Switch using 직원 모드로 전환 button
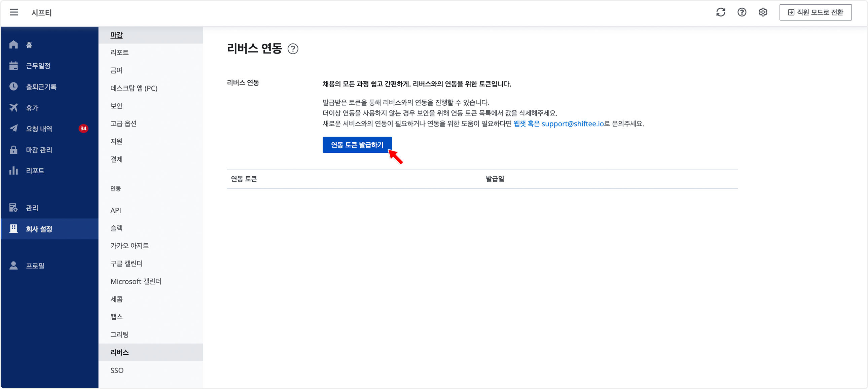The height and width of the screenshot is (389, 868). click(x=815, y=12)
